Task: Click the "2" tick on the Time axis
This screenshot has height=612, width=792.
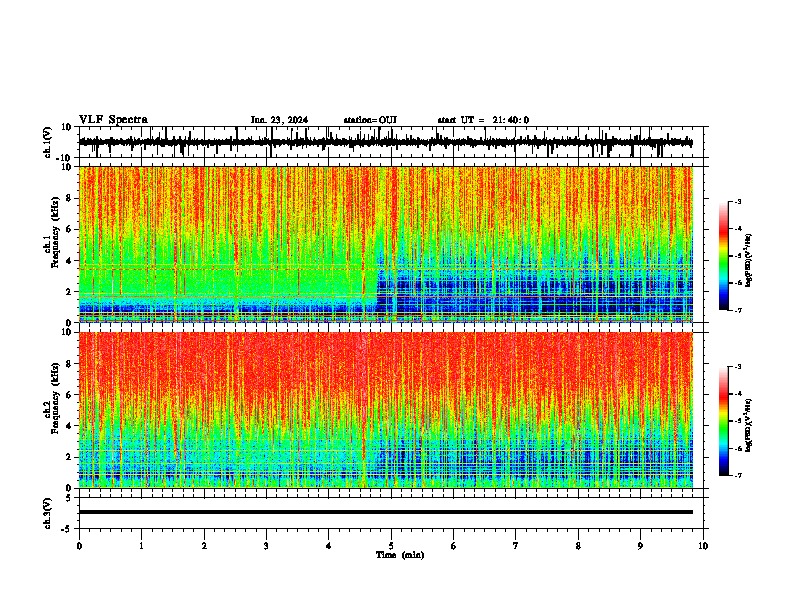Action: (x=204, y=546)
